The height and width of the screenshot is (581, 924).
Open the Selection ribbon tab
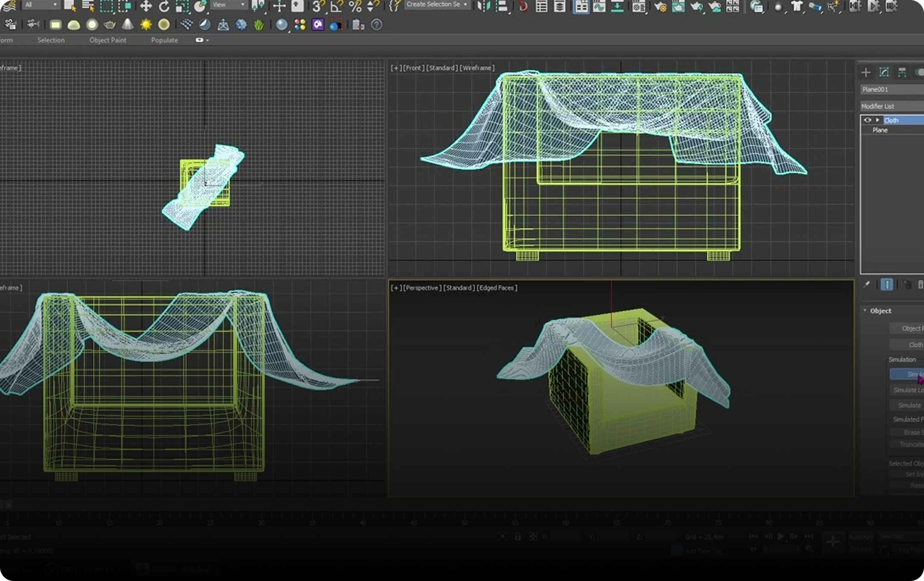click(x=51, y=40)
